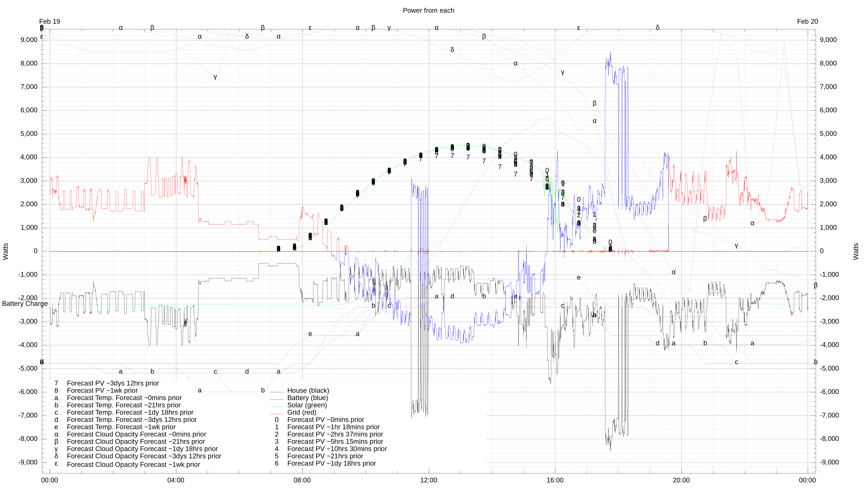Click legend 'Forecast Temp. Forecast ~1wk prior'

(121, 427)
